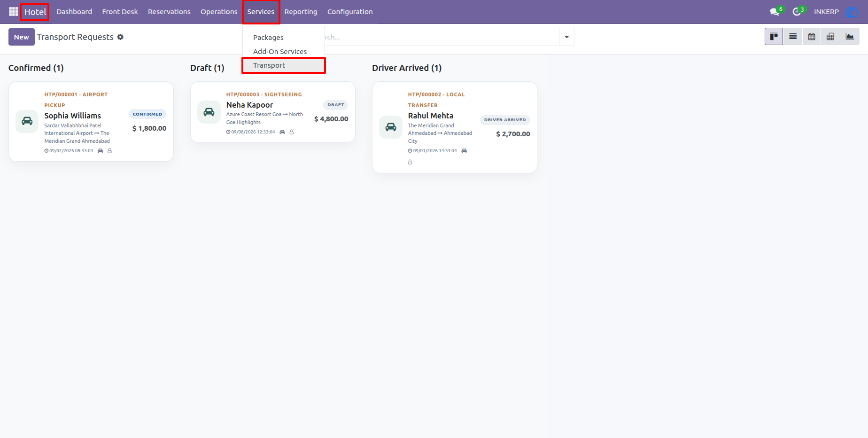Click the INKERP user name
Screen dimensions: 868x438
click(x=826, y=12)
